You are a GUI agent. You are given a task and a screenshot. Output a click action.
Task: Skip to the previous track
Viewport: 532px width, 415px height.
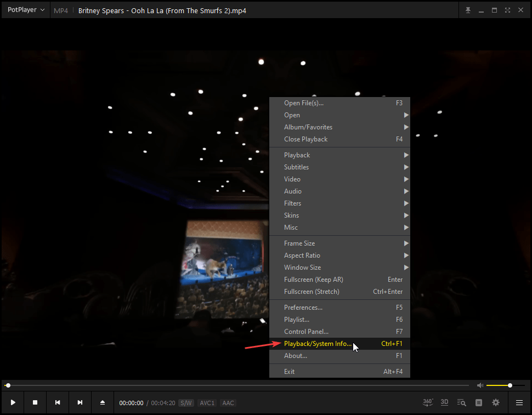pyautogui.click(x=58, y=402)
